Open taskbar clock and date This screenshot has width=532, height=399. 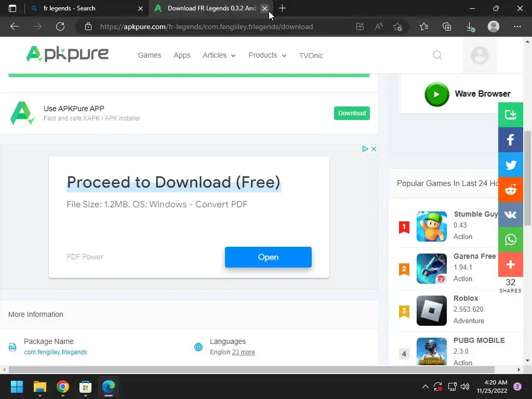click(492, 387)
